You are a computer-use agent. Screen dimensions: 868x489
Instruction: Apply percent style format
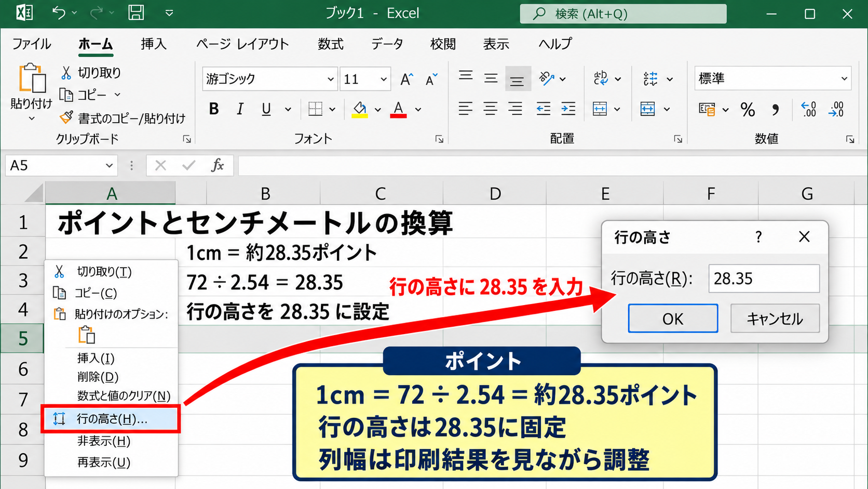coord(748,109)
